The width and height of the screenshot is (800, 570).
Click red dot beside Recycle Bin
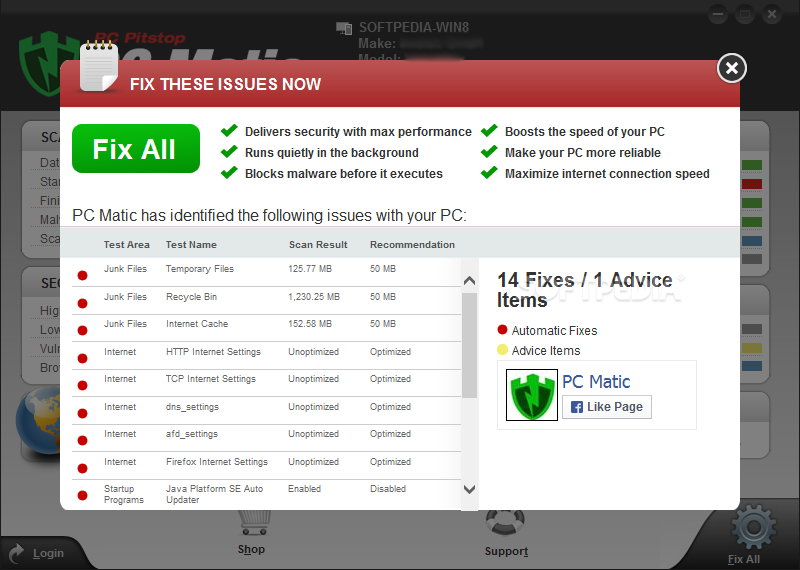(82, 304)
